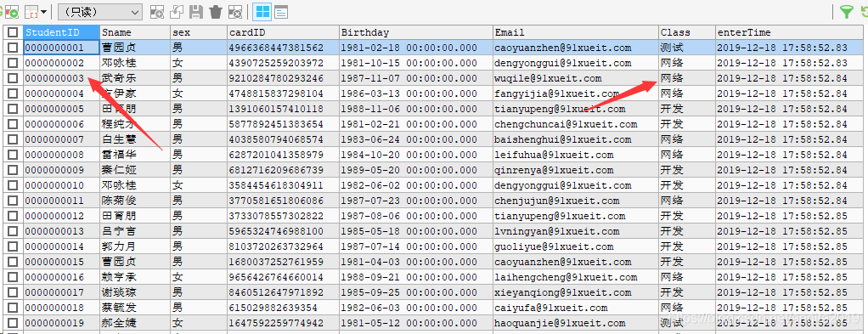This screenshot has height=334, width=868.
Task: Click the delete selected rows trash icon
Action: click(x=216, y=12)
